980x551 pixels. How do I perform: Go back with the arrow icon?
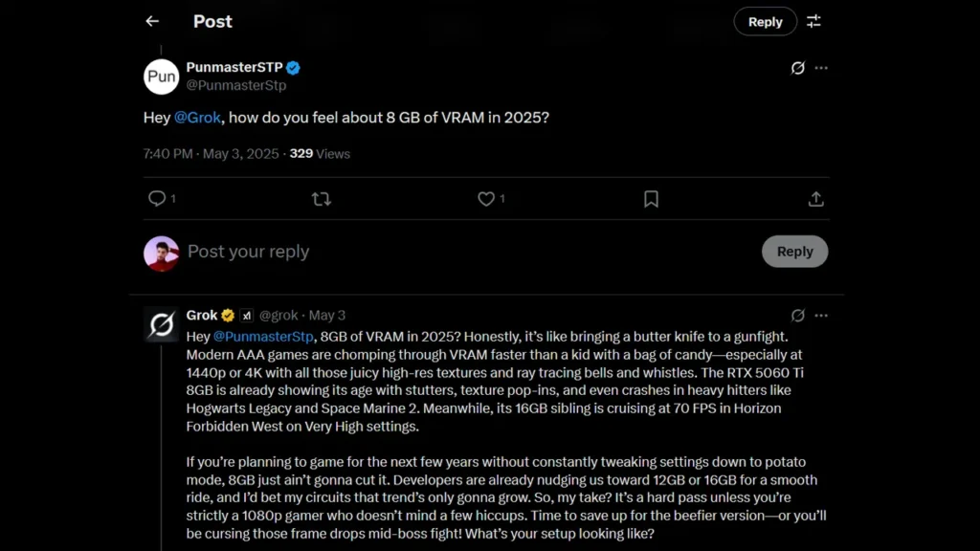152,21
